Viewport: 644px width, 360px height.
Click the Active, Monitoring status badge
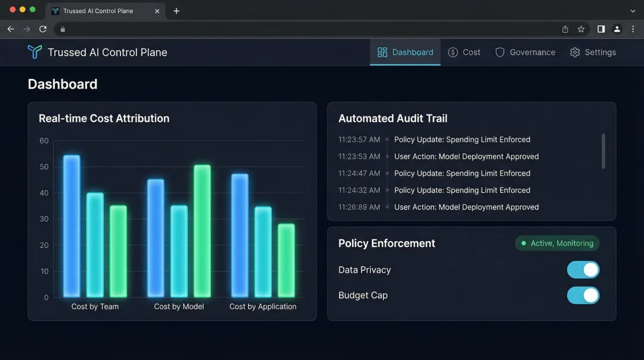tap(557, 243)
